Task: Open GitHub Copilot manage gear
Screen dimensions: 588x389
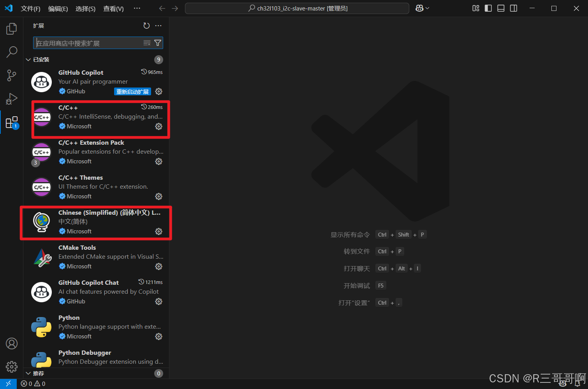Action: [x=158, y=91]
